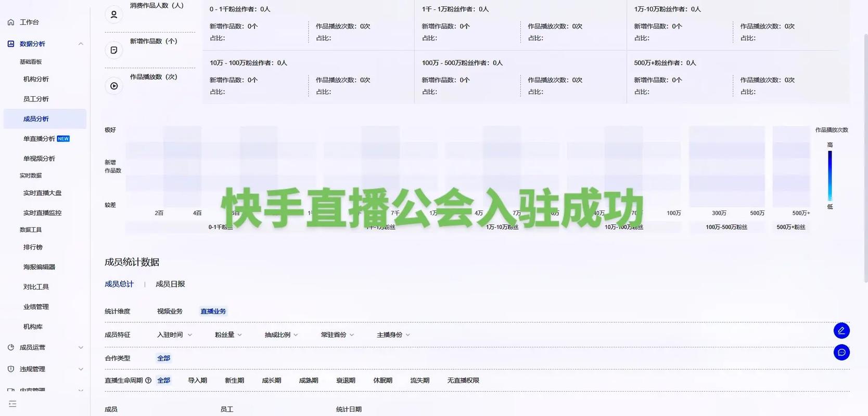
Task: Open 实时直播监控 in sidebar
Action: (x=42, y=213)
